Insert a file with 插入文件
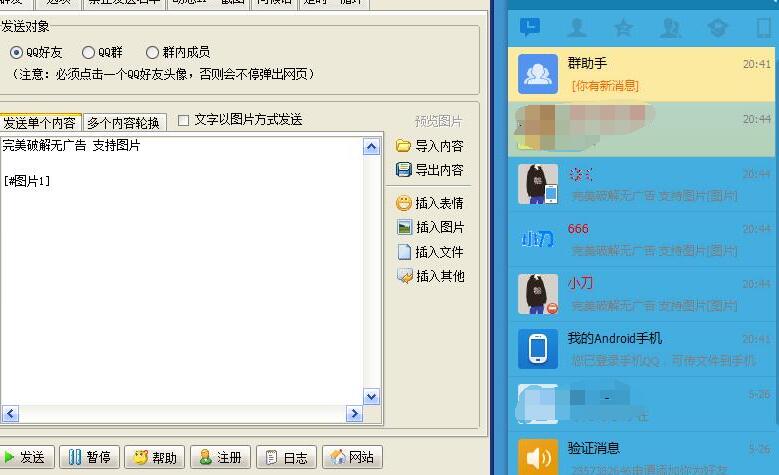The height and width of the screenshot is (475, 779). pyautogui.click(x=431, y=252)
